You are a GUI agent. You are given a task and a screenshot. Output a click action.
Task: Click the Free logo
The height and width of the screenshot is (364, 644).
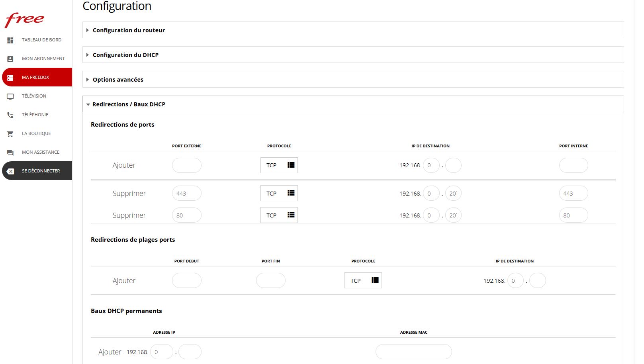24,20
